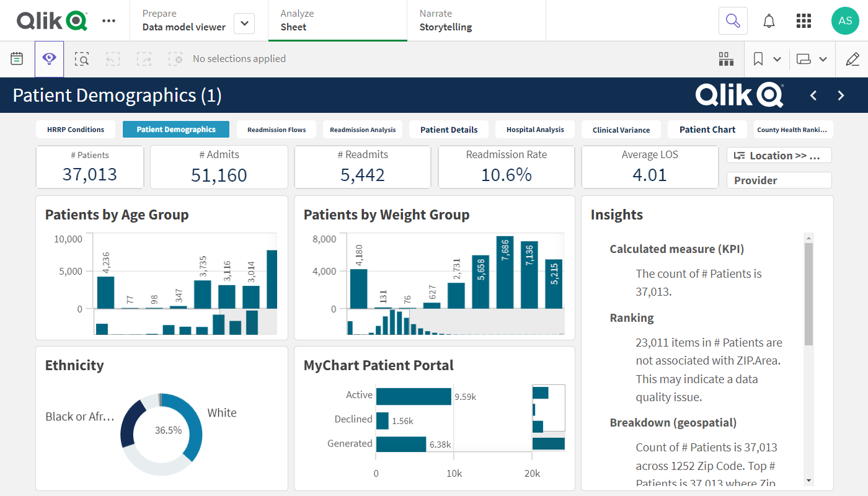Click the Qlik logo in the sheet header

click(x=740, y=95)
